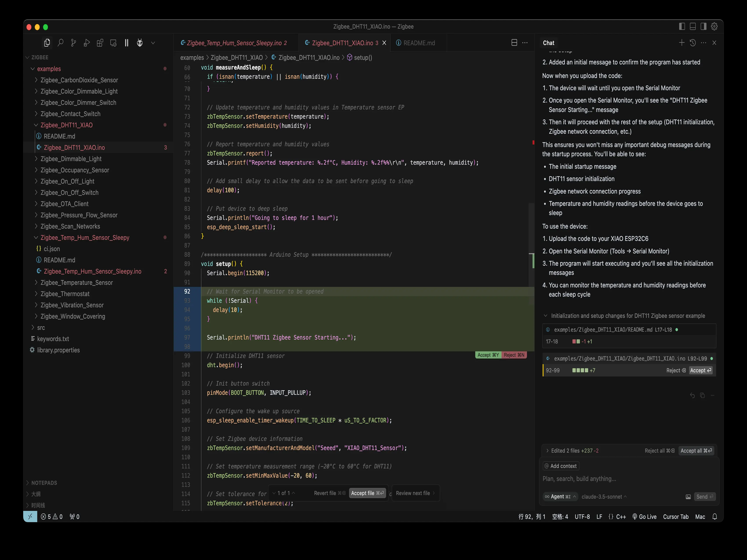The image size is (747, 560).
Task: Open Run and Debug view
Action: [87, 43]
